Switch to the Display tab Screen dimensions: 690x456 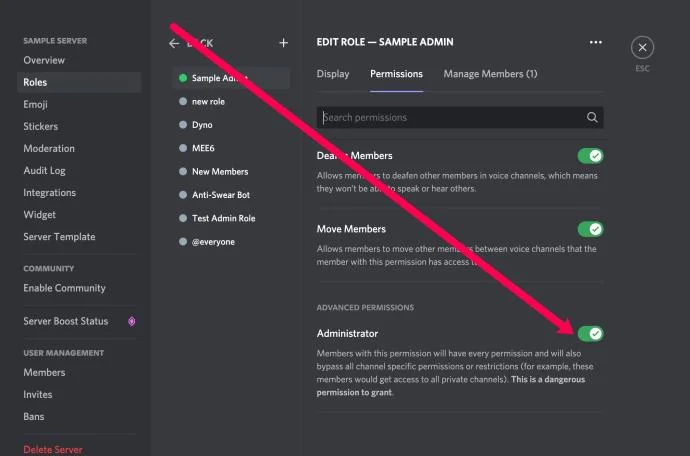pyautogui.click(x=333, y=74)
